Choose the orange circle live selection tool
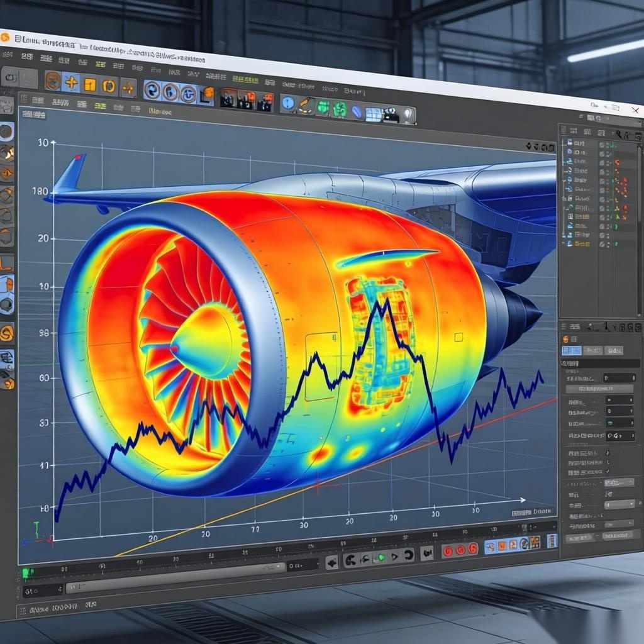 click(53, 80)
